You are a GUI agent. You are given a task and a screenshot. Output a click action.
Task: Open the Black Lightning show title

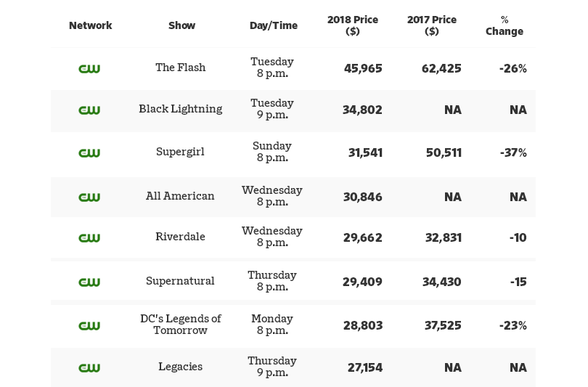tap(181, 109)
